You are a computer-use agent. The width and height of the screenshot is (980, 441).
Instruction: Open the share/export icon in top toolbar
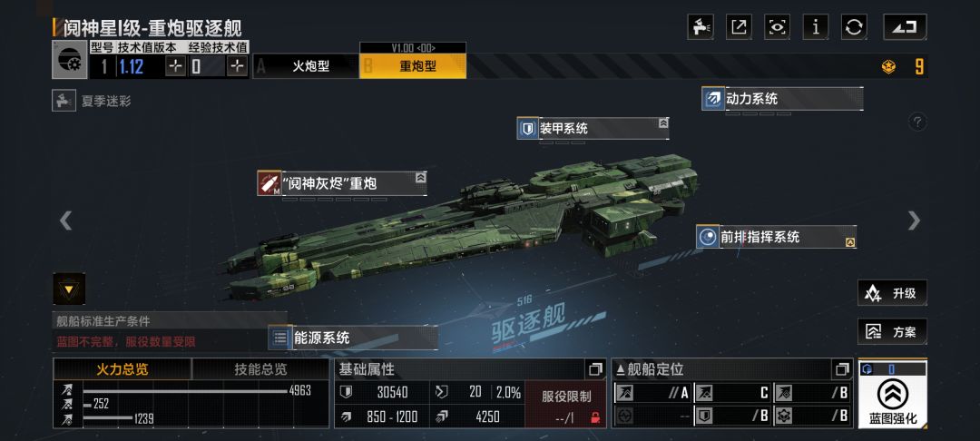pyautogui.click(x=739, y=27)
